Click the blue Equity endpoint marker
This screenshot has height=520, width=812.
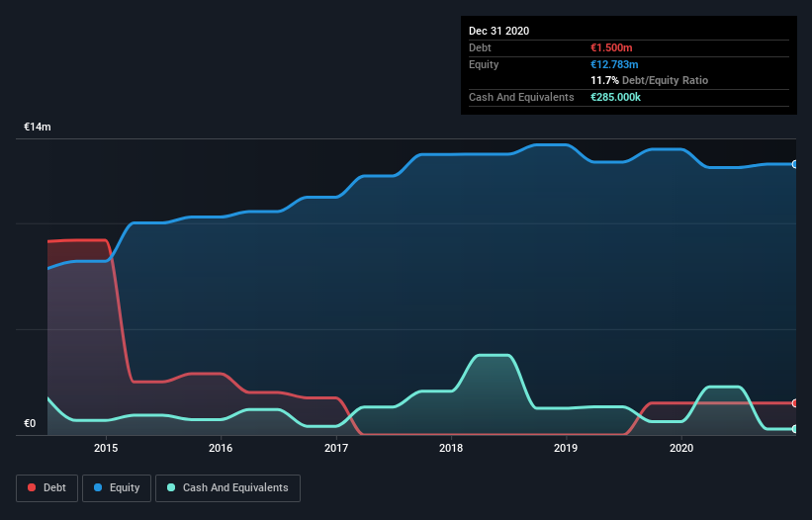[795, 164]
